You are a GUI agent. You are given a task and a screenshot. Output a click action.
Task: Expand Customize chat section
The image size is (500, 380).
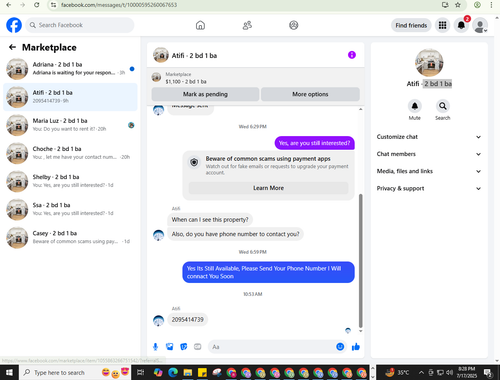click(x=429, y=137)
